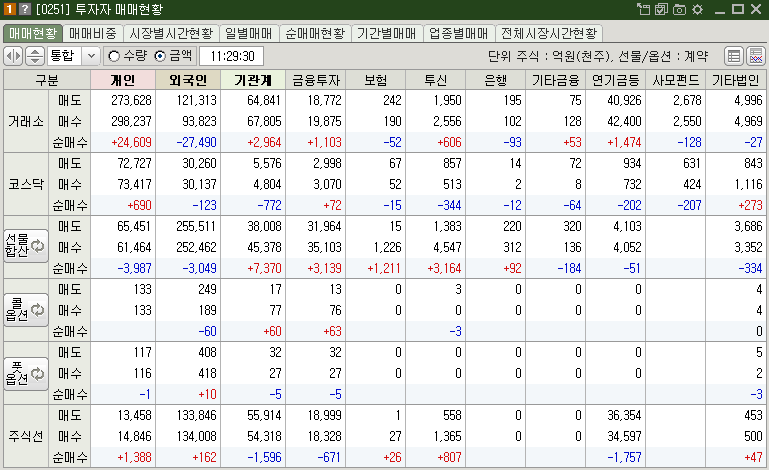Viewport: 769px width, 470px height.
Task: Open the 시장별시간현황 tab
Action: [171, 33]
